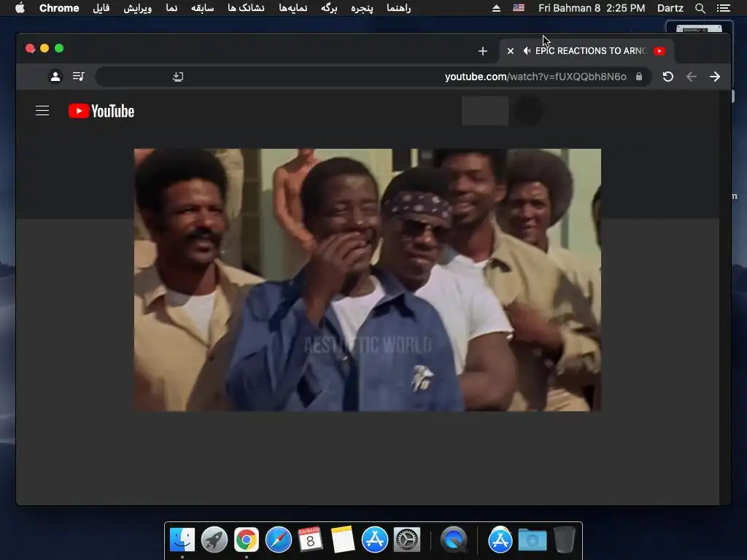Click the install app icon in address bar
The height and width of the screenshot is (560, 747).
[x=178, y=77]
